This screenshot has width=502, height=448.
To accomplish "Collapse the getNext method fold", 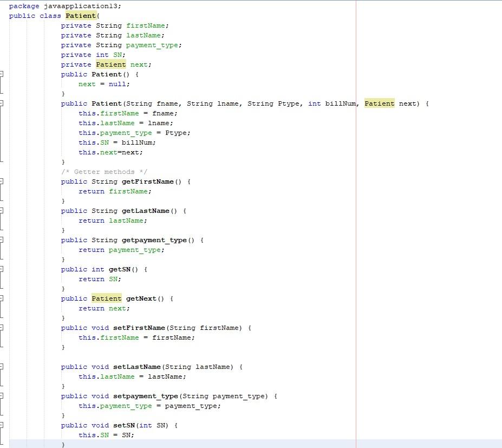I will coord(2,298).
